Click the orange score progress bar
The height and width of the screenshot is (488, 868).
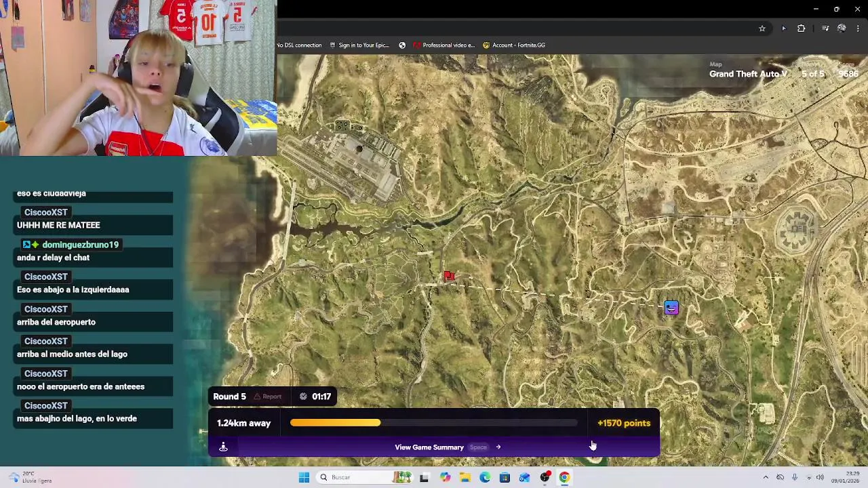tap(335, 423)
